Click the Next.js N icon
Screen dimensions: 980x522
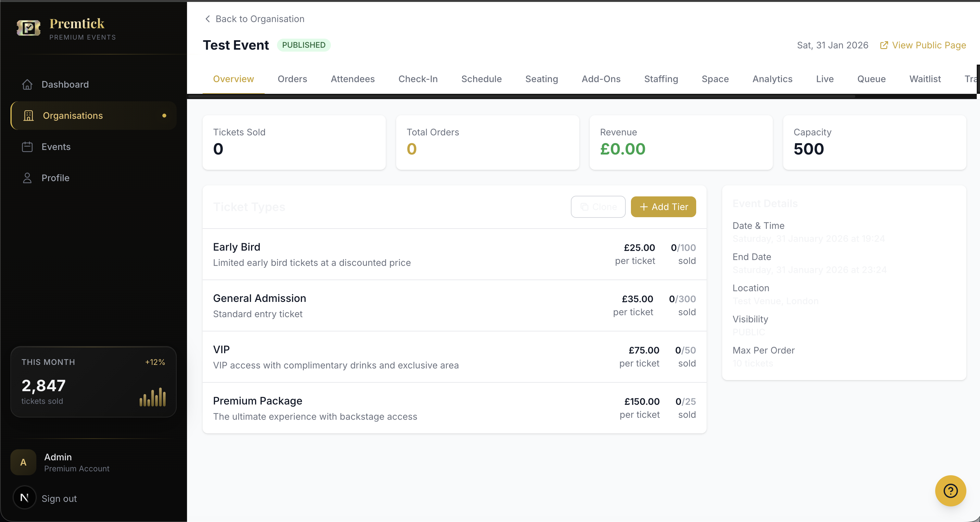click(x=24, y=498)
